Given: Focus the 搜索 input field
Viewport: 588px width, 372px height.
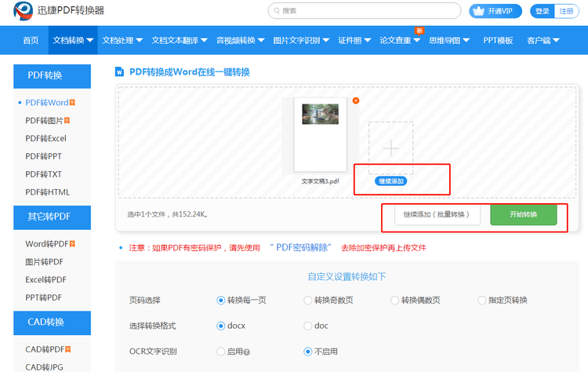Looking at the screenshot, I should point(365,11).
